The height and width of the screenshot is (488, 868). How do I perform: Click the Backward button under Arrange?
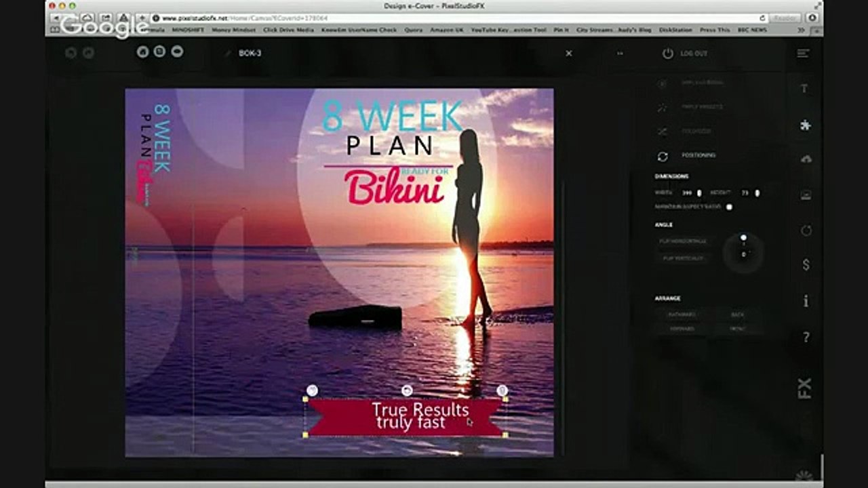[x=682, y=314]
